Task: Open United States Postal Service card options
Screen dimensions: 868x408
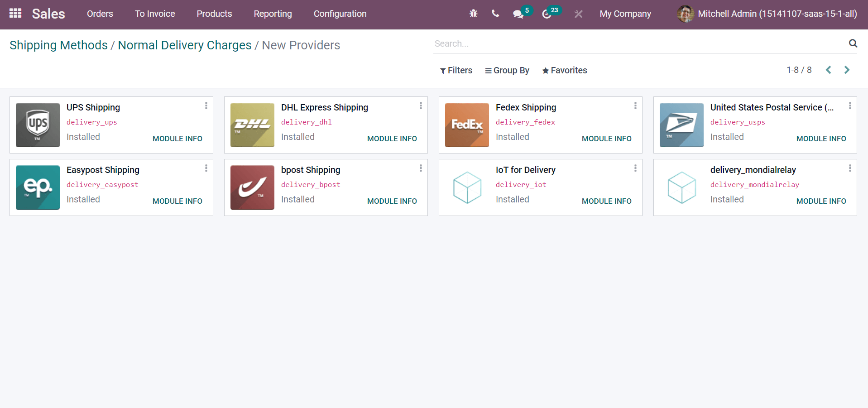Action: point(850,106)
